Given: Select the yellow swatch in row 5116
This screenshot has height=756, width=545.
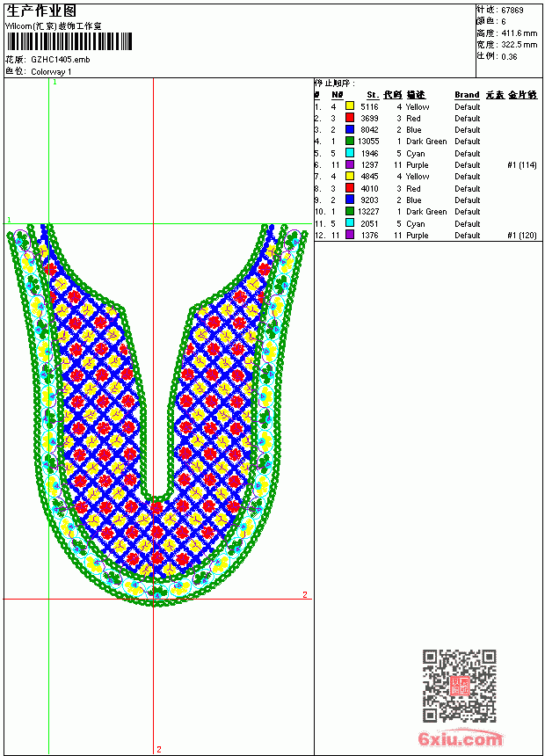Looking at the screenshot, I should coord(350,106).
